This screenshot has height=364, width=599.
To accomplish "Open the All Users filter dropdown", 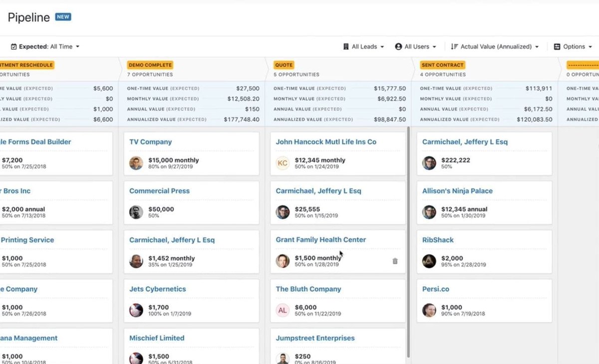I will [415, 46].
